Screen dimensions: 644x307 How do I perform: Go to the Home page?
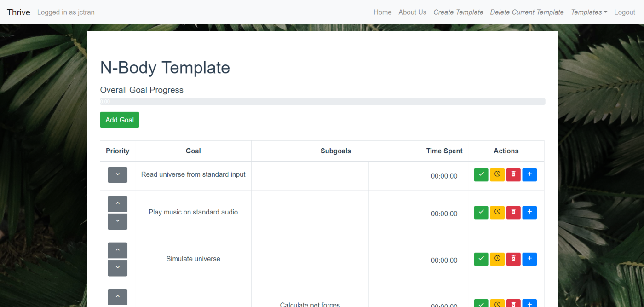383,12
